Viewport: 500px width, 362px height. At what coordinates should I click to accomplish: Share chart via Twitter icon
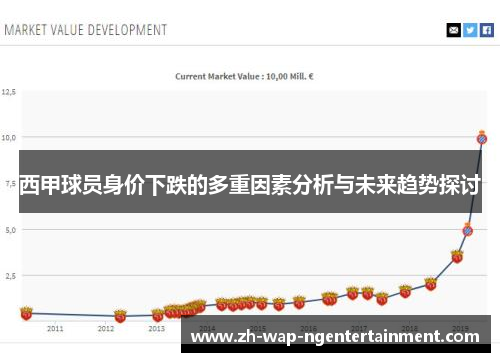tap(470, 30)
